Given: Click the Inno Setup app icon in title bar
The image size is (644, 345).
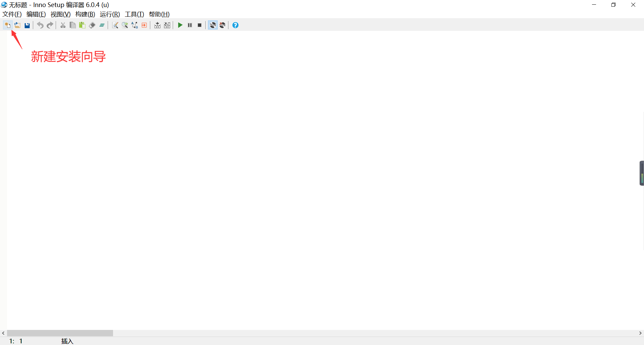Looking at the screenshot, I should click(4, 5).
